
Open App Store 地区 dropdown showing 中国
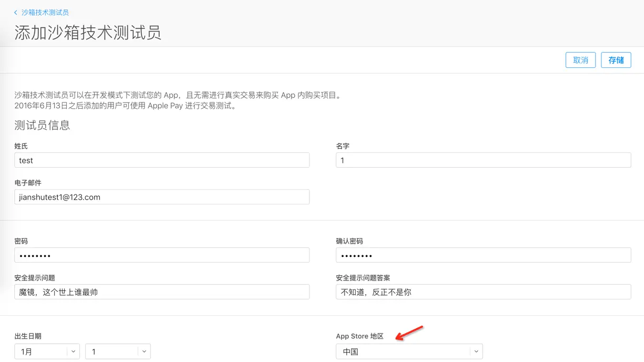[409, 351]
